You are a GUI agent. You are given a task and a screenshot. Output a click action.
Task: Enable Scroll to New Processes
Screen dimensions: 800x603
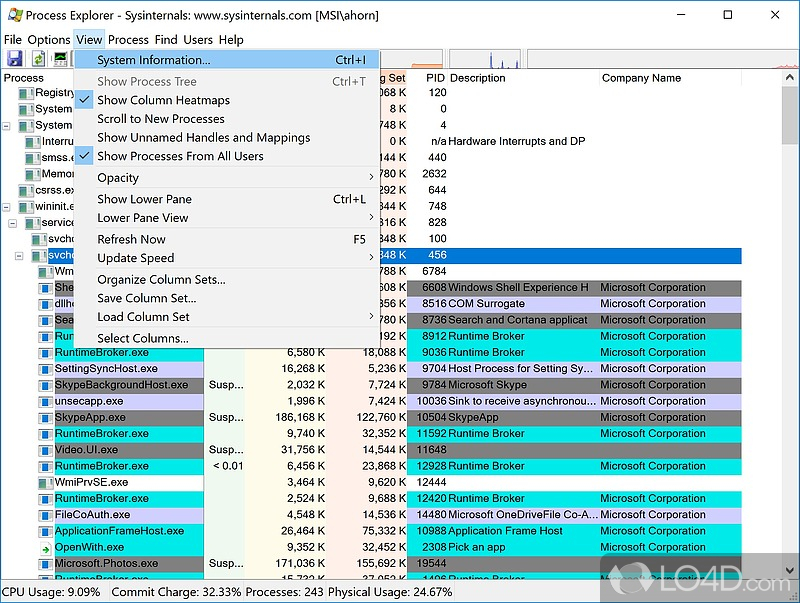(x=227, y=119)
